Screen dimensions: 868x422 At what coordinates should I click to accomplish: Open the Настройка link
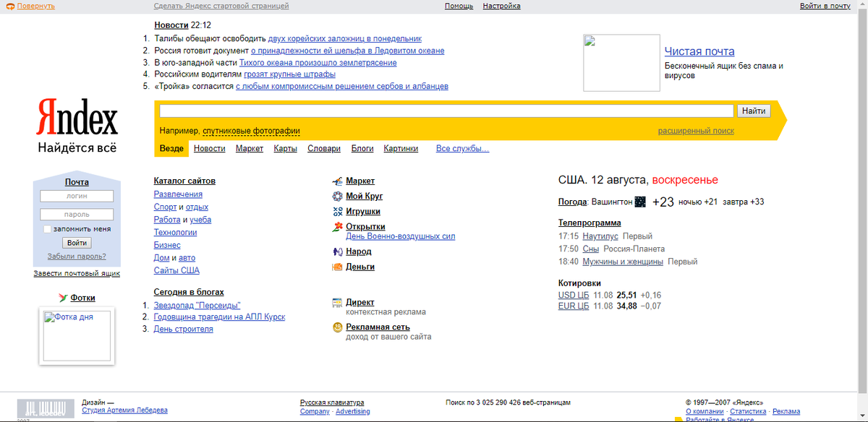coord(502,6)
